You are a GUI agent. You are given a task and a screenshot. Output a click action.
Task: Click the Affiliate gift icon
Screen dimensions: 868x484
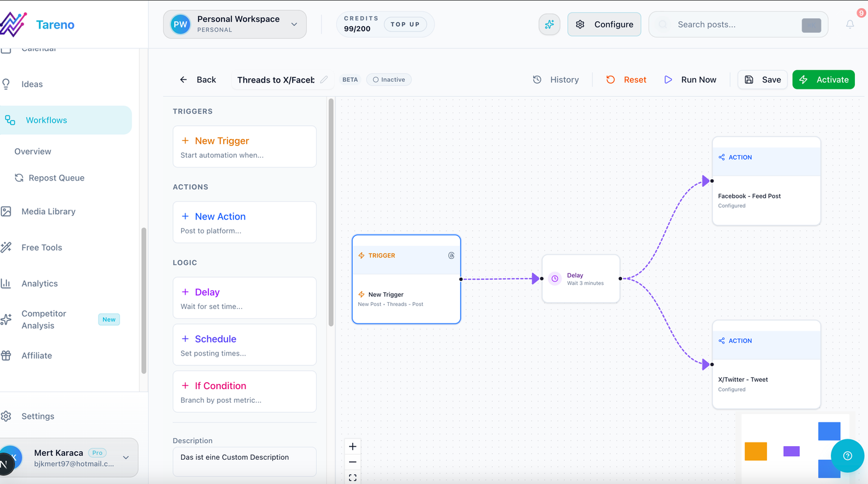[6, 356]
